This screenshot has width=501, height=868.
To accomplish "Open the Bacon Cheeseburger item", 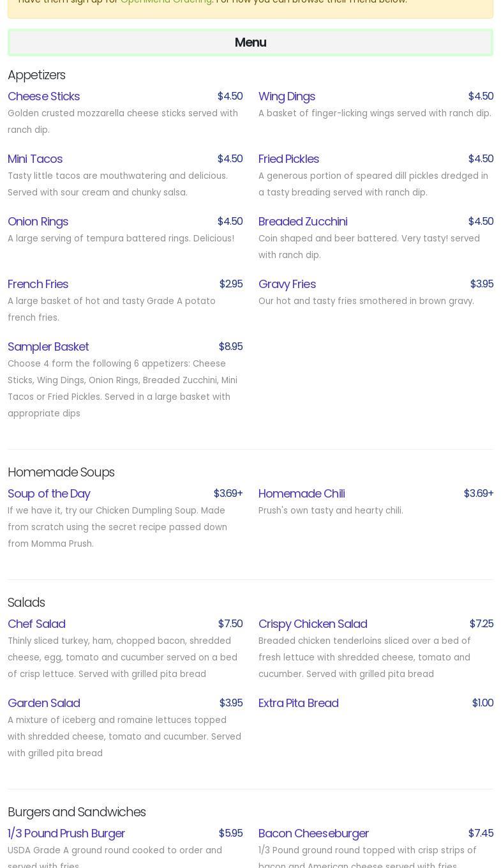I will coord(313,833).
